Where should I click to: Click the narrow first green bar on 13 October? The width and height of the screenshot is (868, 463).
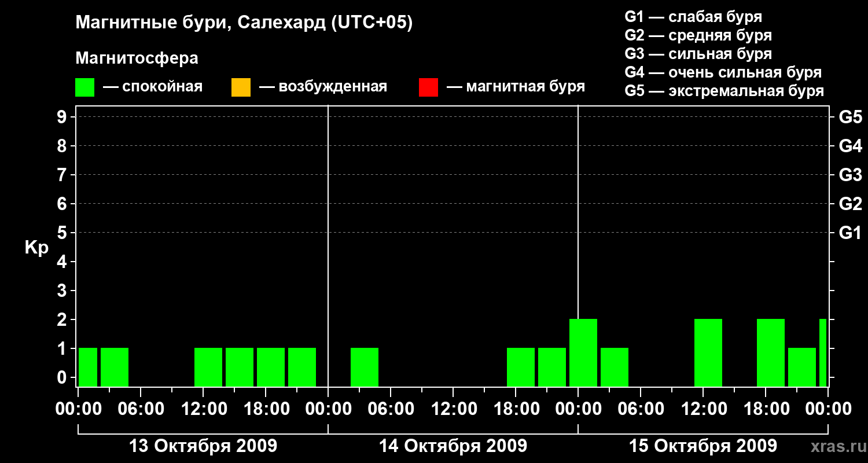(88, 367)
